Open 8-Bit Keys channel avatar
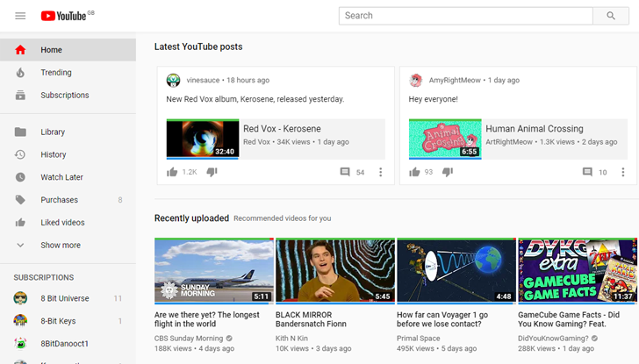 tap(20, 321)
